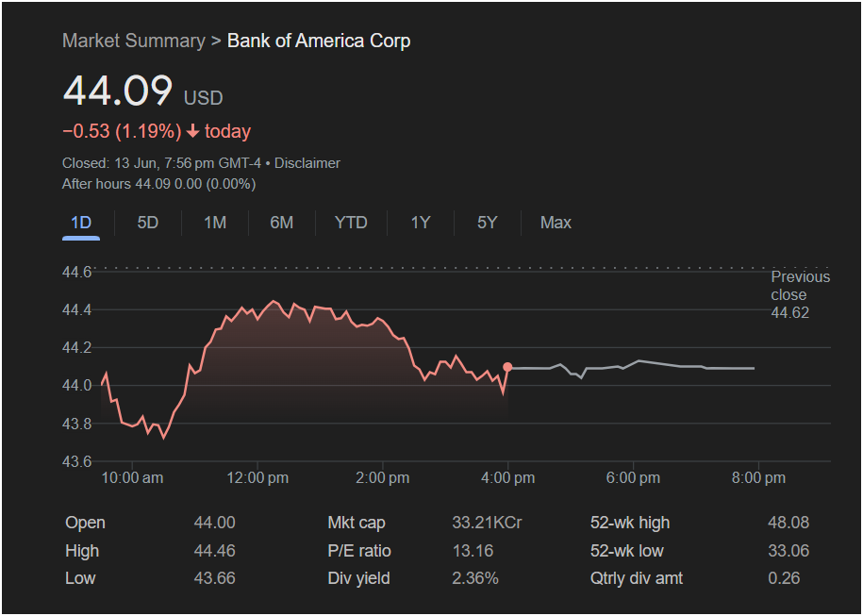Click the red down arrow icon
Screen dimensions: 863x616
tap(193, 131)
